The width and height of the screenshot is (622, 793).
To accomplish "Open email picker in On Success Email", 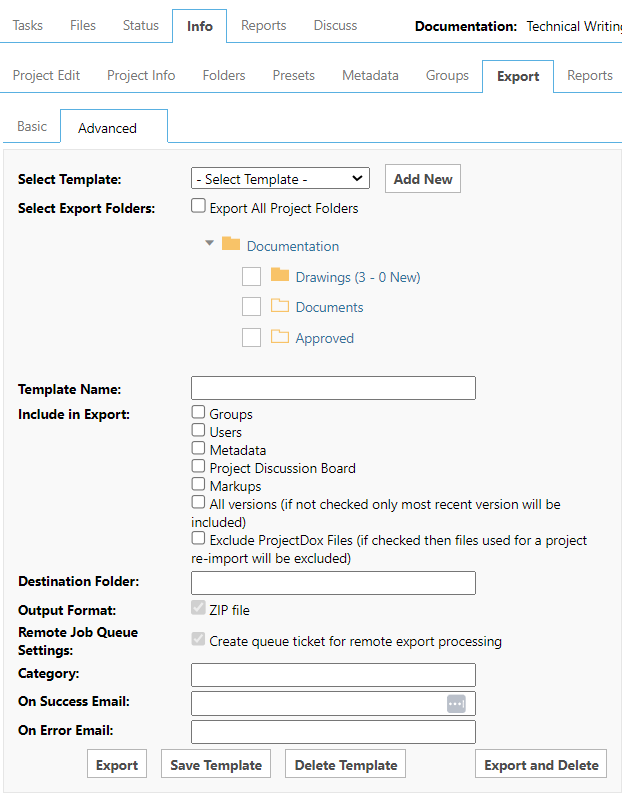I will coord(456,704).
